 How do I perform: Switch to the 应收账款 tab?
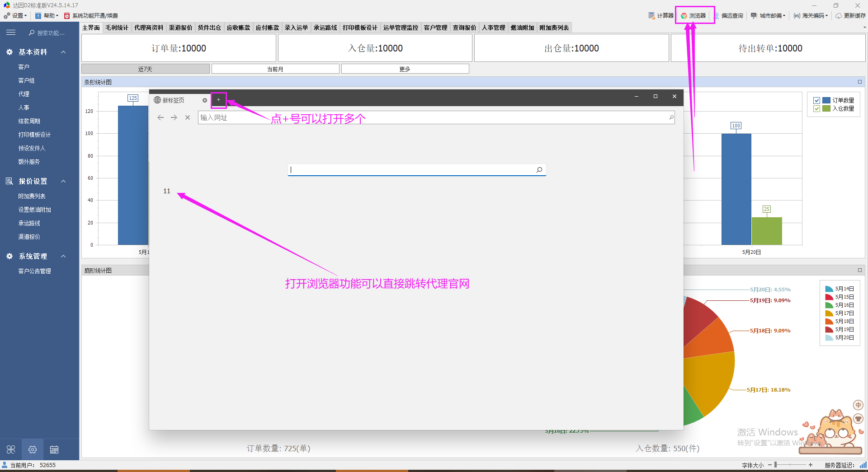[x=238, y=28]
